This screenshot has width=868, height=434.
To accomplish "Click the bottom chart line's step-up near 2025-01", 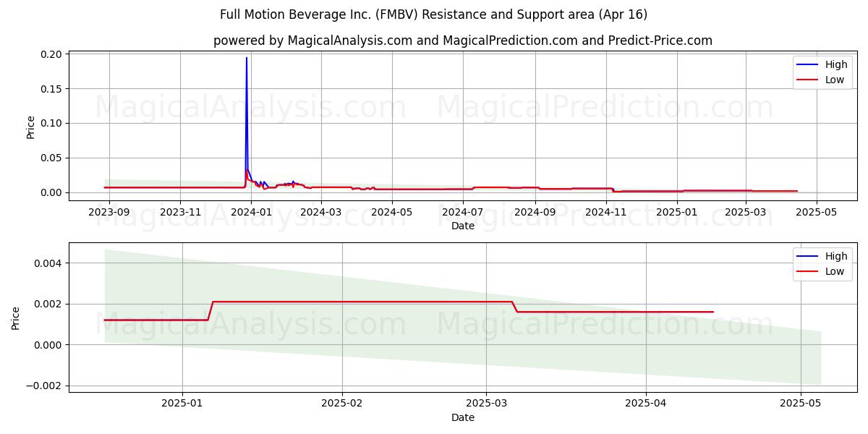I will point(210,310).
